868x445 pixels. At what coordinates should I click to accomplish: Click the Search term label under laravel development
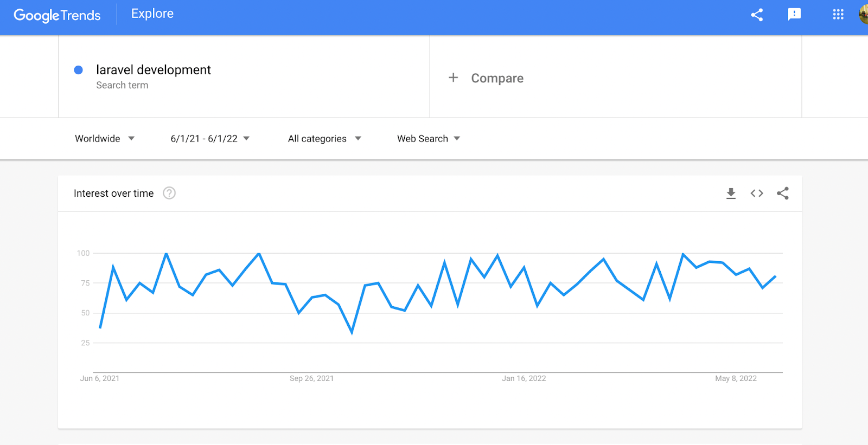click(122, 85)
